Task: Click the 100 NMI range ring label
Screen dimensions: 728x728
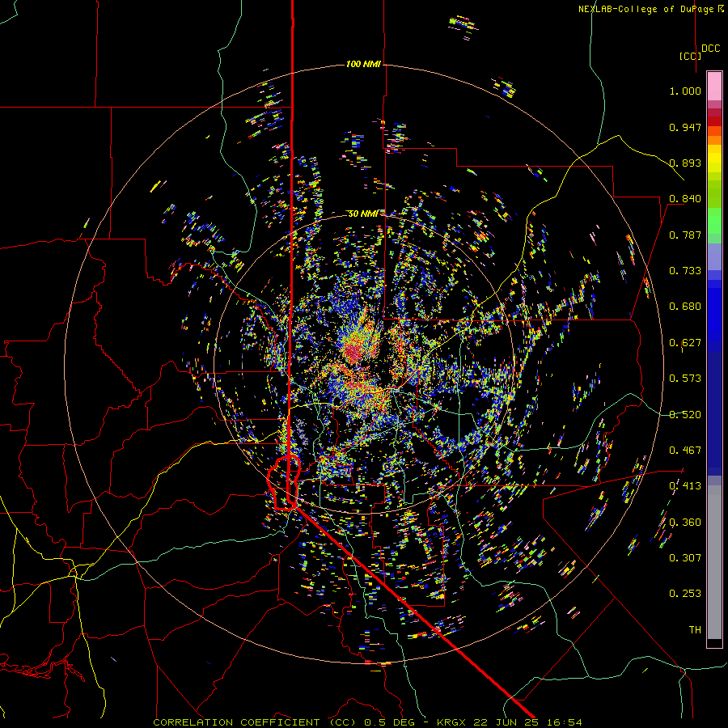Action: (x=363, y=64)
